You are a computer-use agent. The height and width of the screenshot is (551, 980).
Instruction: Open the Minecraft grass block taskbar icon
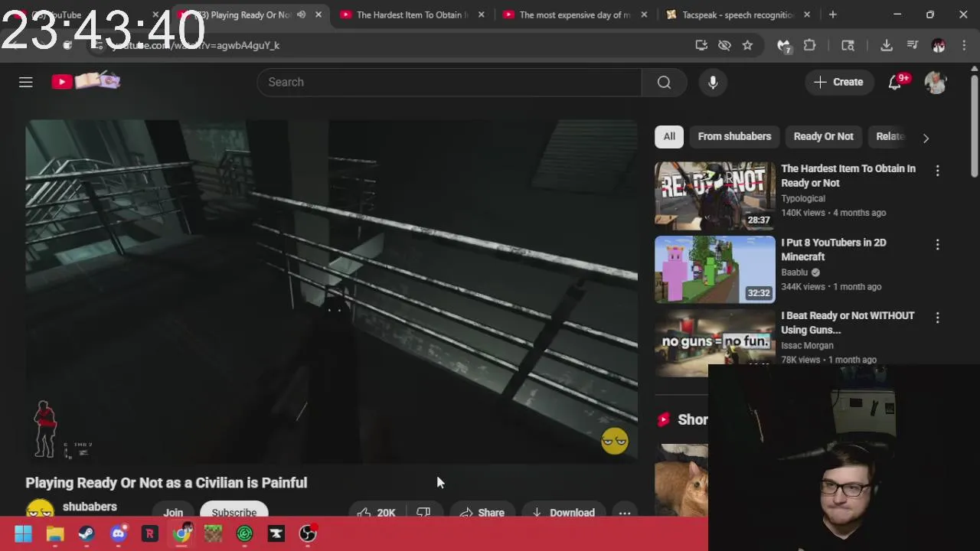click(213, 534)
